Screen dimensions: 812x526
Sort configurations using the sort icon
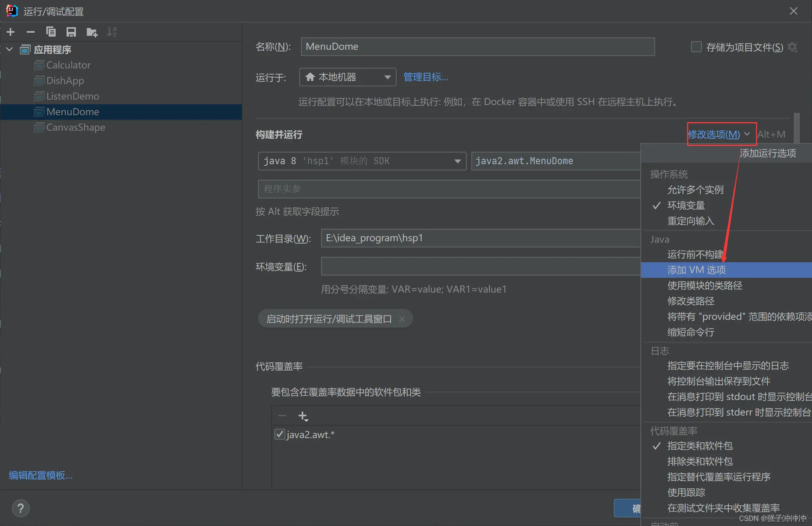(112, 32)
